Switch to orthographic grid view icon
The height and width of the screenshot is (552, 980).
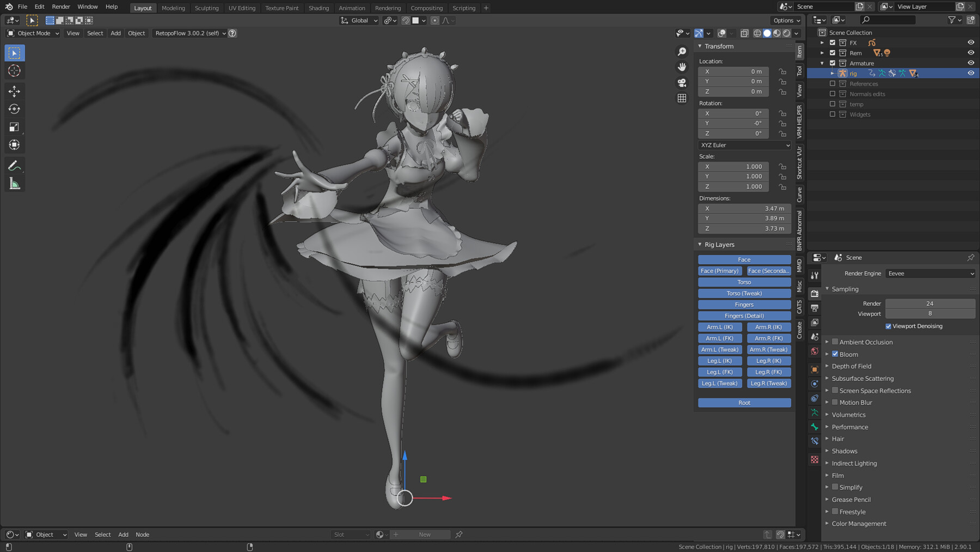pos(682,98)
